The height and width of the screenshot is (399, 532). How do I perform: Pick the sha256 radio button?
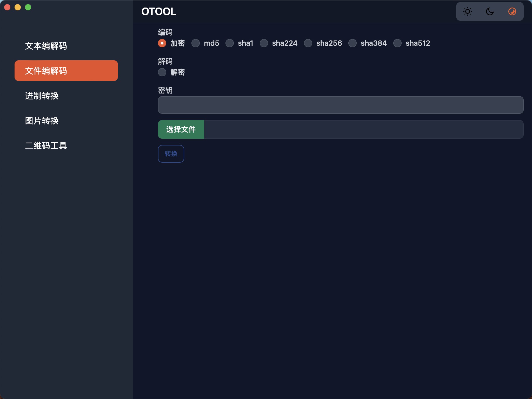pos(308,43)
